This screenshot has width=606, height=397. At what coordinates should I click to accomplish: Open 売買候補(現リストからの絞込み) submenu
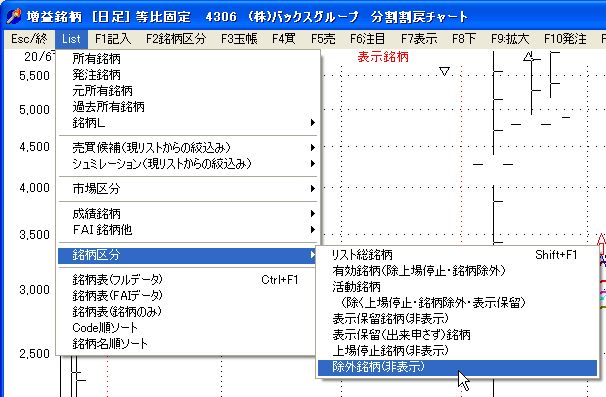[x=187, y=147]
